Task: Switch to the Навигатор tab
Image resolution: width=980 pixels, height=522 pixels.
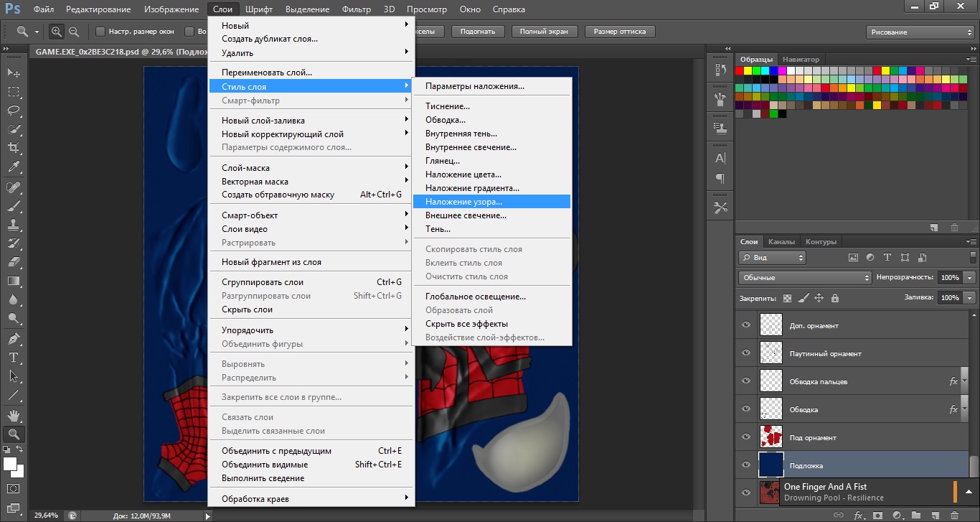Action: coord(801,59)
